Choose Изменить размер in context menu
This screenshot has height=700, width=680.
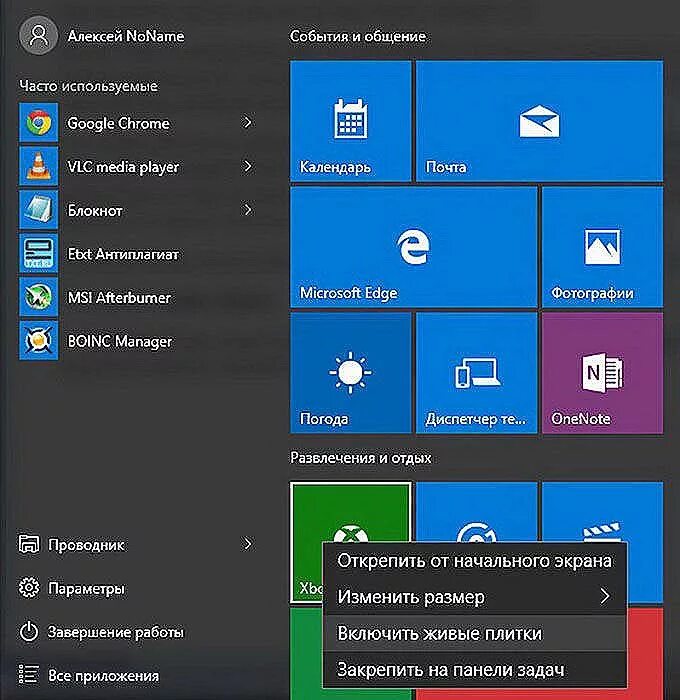click(x=474, y=597)
